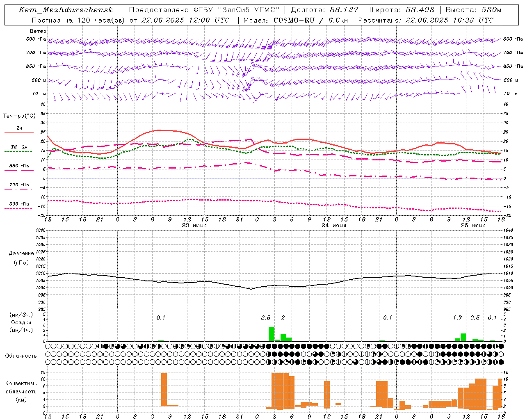Click the 2.5 precipitation amount value

coord(266,318)
